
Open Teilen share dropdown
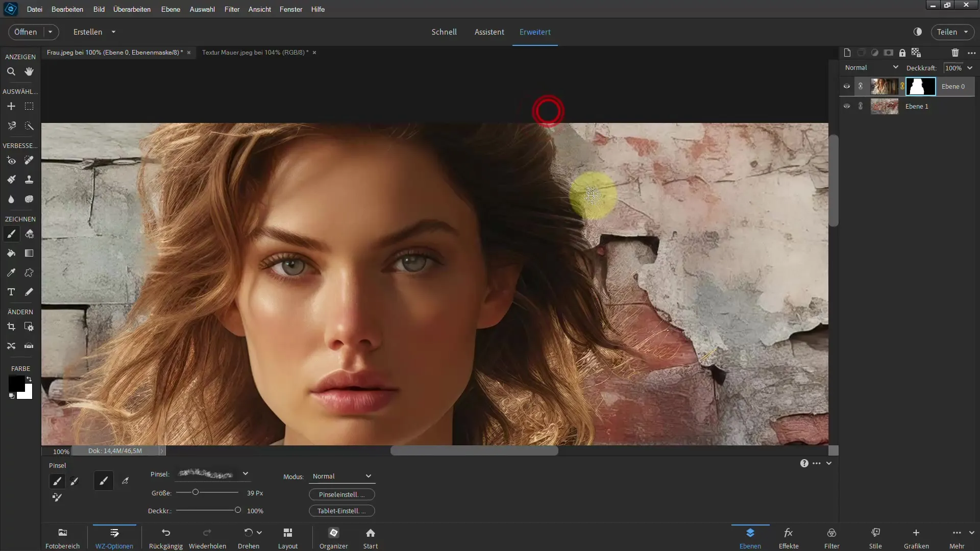tap(952, 32)
